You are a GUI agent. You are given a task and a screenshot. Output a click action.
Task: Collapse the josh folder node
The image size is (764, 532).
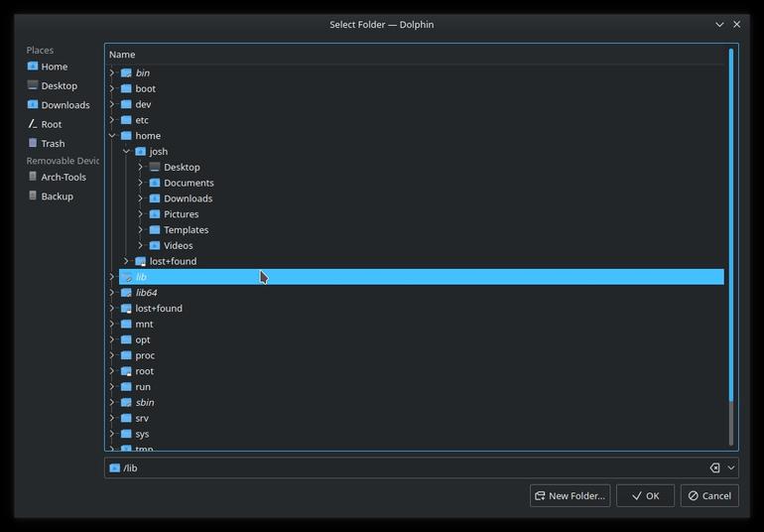(126, 151)
